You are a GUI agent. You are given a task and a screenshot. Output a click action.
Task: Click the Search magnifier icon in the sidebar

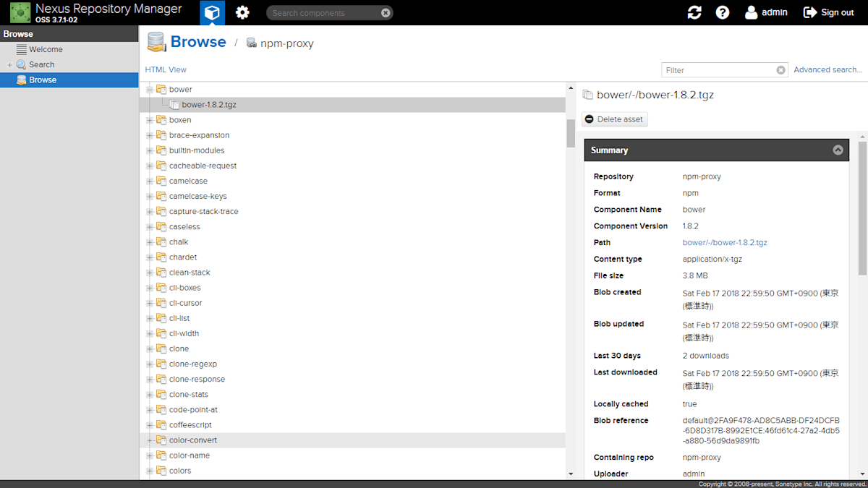[x=22, y=64]
